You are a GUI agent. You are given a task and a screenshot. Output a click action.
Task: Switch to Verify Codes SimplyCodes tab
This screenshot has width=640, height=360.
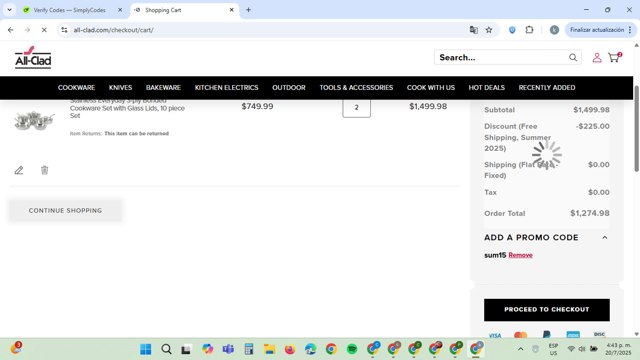coord(69,10)
